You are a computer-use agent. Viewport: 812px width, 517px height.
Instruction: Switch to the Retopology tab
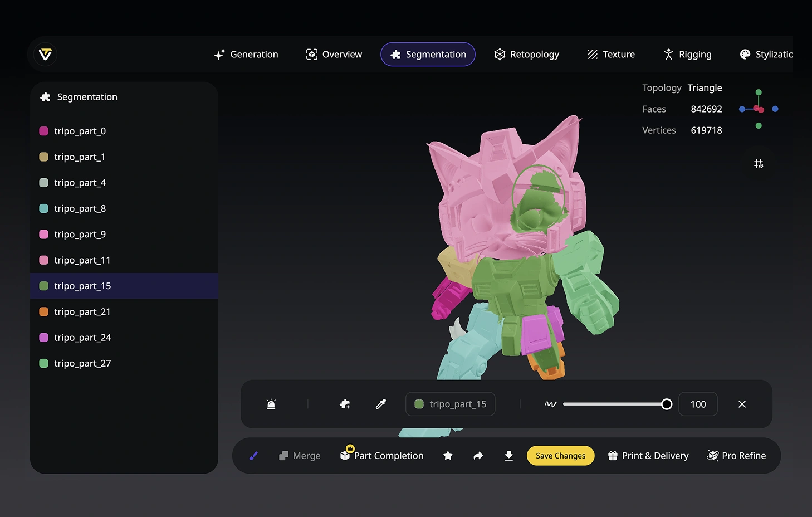pos(527,55)
